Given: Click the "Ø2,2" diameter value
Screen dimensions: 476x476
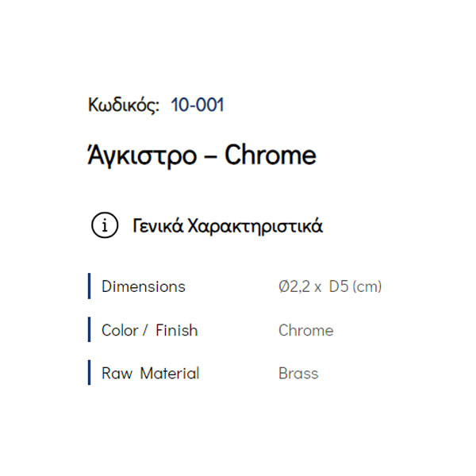Looking at the screenshot, I should click(x=293, y=286).
